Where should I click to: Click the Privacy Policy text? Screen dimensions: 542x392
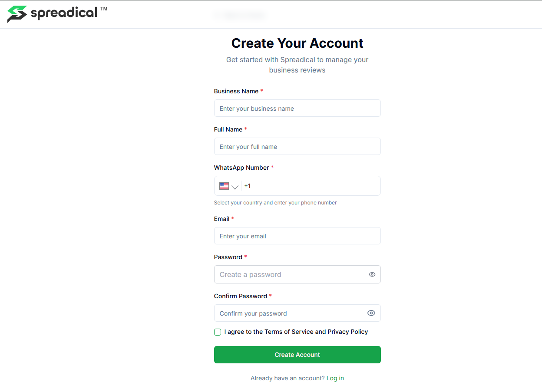348,331
